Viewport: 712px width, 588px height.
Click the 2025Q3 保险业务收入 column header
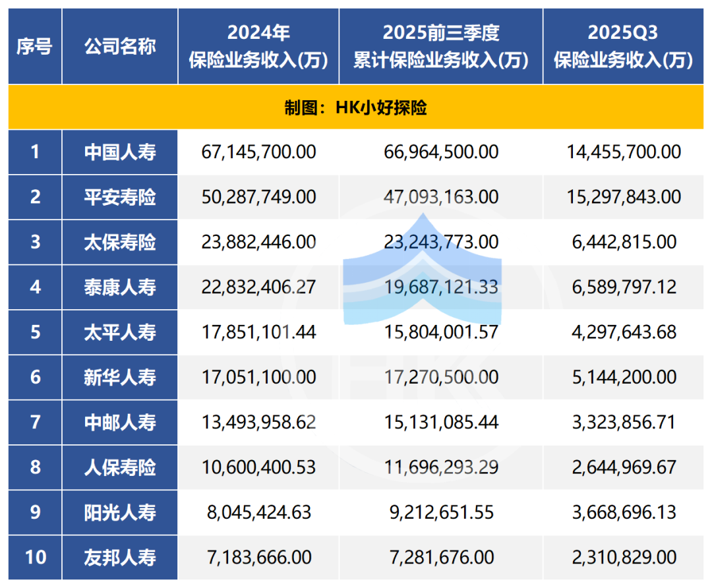pyautogui.click(x=623, y=47)
